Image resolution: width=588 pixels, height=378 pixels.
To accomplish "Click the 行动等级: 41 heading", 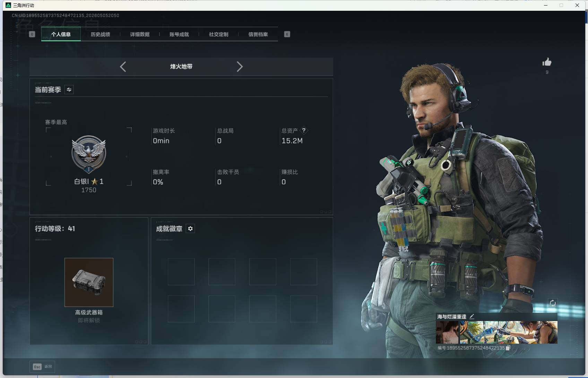I will pyautogui.click(x=55, y=229).
